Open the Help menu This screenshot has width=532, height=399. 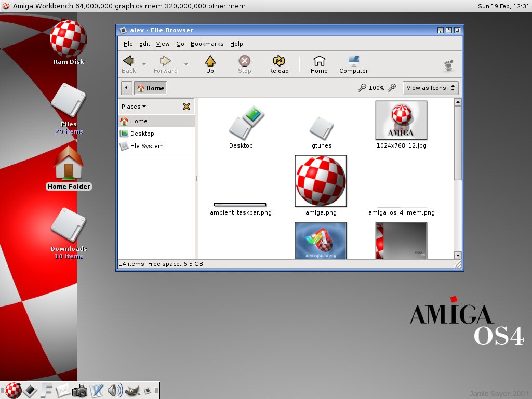(236, 44)
